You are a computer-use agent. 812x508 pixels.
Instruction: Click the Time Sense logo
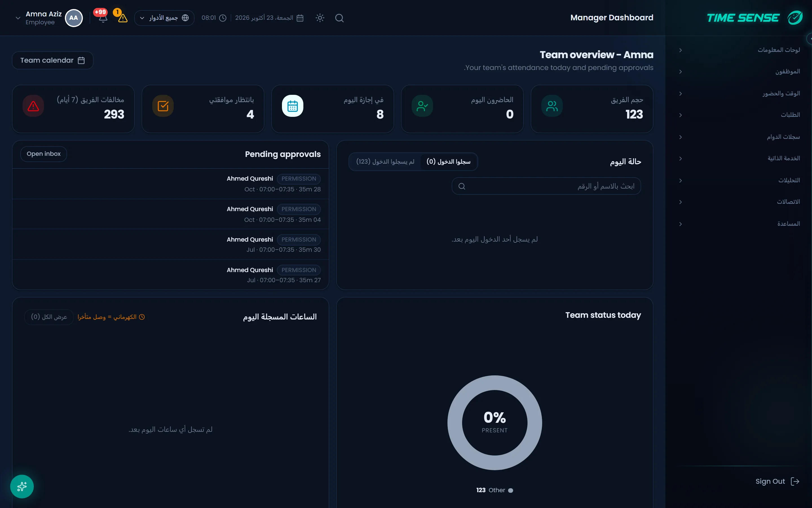point(754,17)
